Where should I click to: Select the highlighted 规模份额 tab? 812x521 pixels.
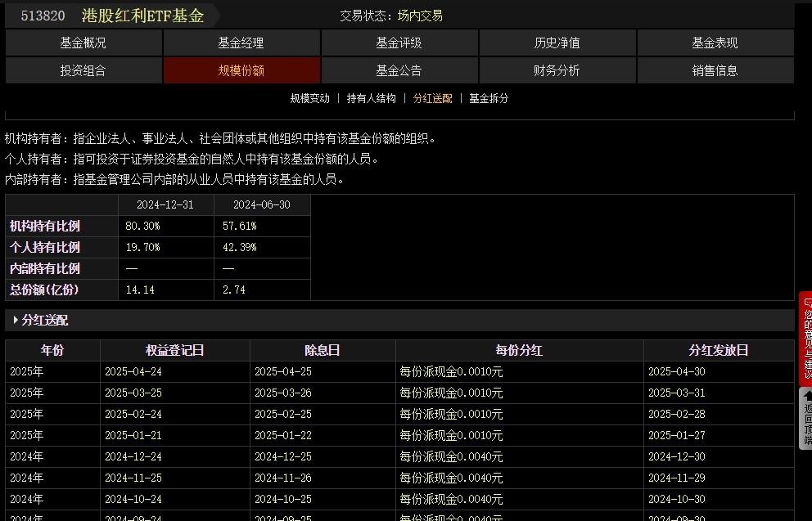[x=241, y=70]
